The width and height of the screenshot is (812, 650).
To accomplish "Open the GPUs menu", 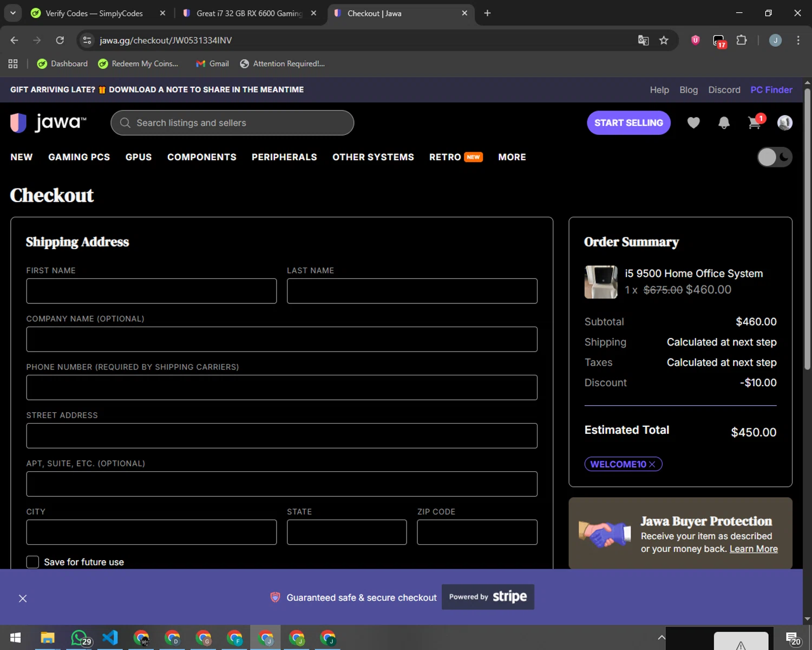I will [x=139, y=157].
